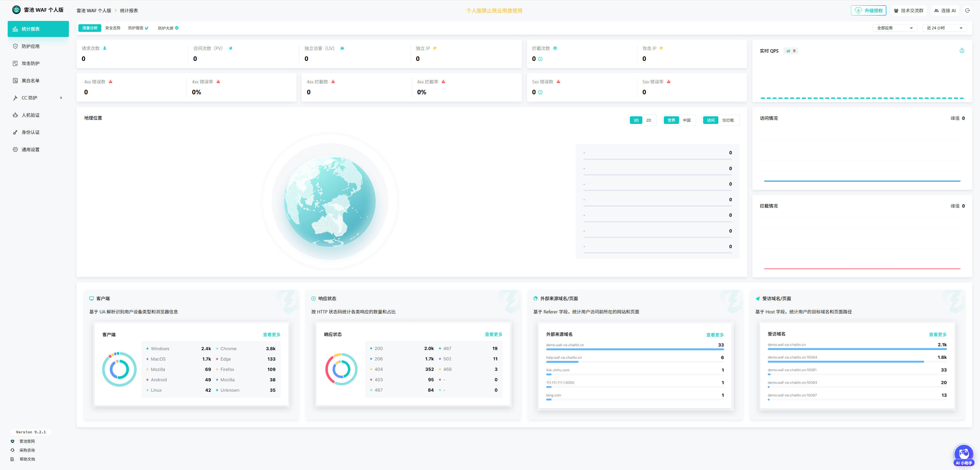Toggle map data to 仅拦截
This screenshot has width=980, height=470.
727,121
